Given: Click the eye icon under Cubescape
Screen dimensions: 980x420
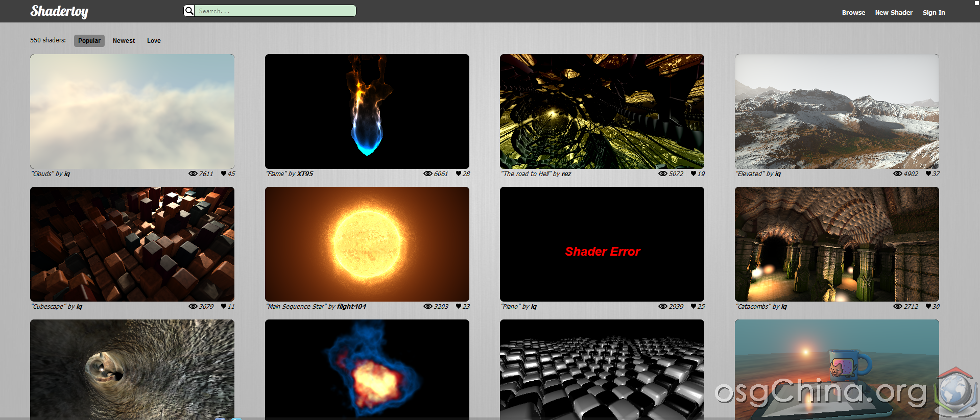Looking at the screenshot, I should click(x=193, y=306).
